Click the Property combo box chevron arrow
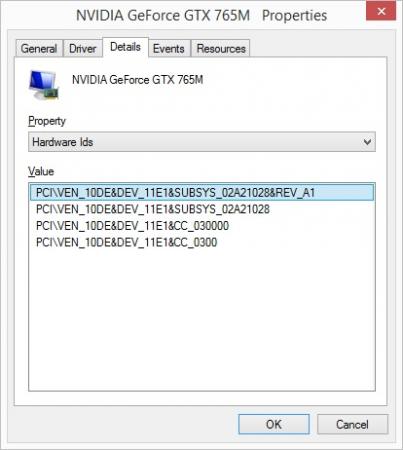Screen dimensions: 403x450 tap(367, 142)
